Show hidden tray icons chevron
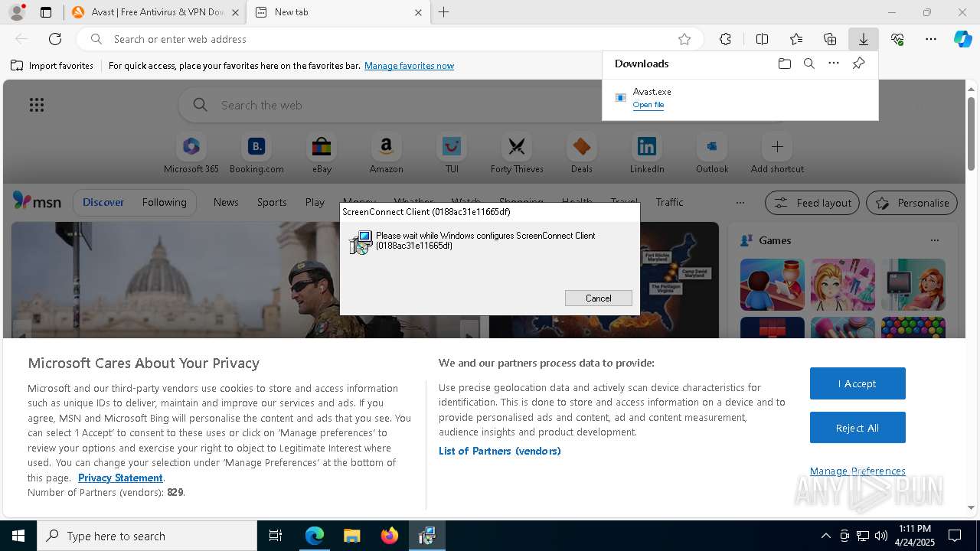This screenshot has width=980, height=551. (x=825, y=536)
